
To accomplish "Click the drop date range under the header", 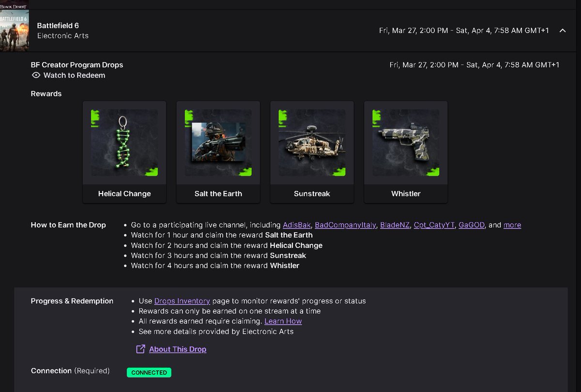I will [x=474, y=65].
